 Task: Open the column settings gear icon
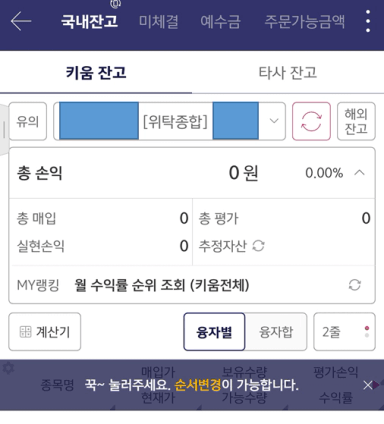coord(8,369)
